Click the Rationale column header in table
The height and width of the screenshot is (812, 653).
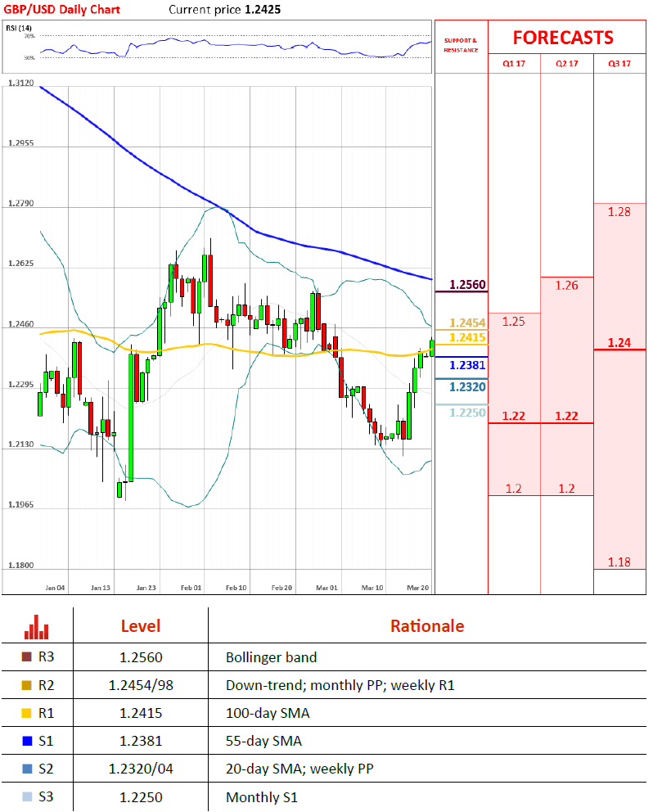point(426,626)
